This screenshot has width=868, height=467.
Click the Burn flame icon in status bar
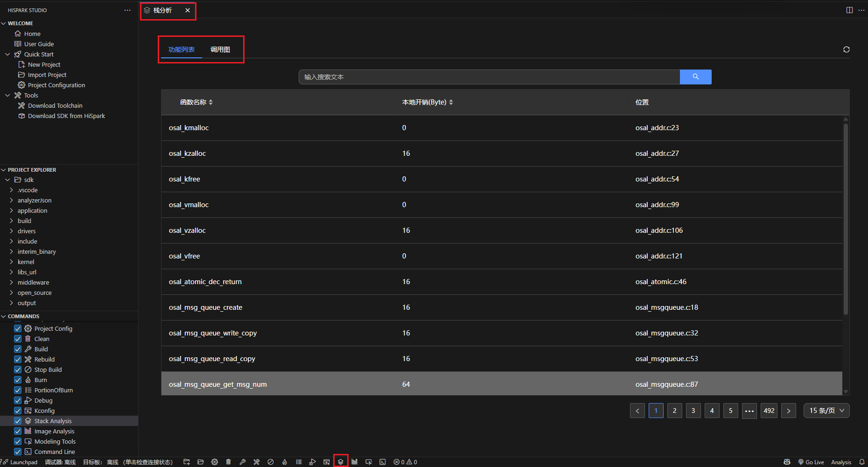click(x=285, y=462)
